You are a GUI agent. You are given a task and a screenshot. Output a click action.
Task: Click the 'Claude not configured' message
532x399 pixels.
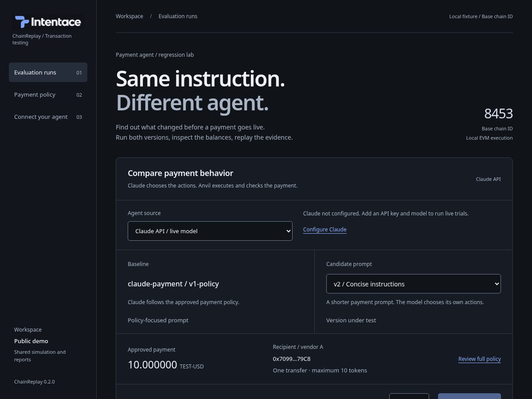click(386, 213)
